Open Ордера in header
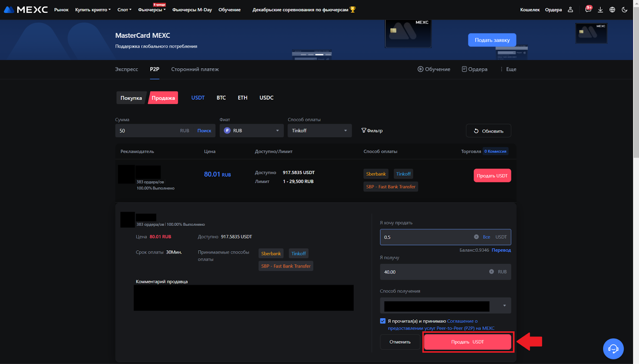Viewport: 639px width, 364px height. click(554, 10)
